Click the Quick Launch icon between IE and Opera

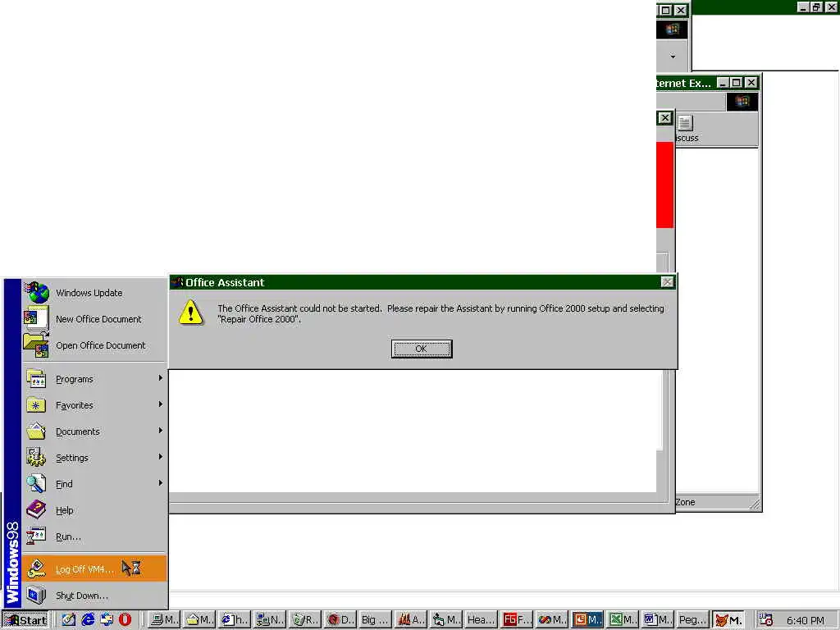[107, 620]
